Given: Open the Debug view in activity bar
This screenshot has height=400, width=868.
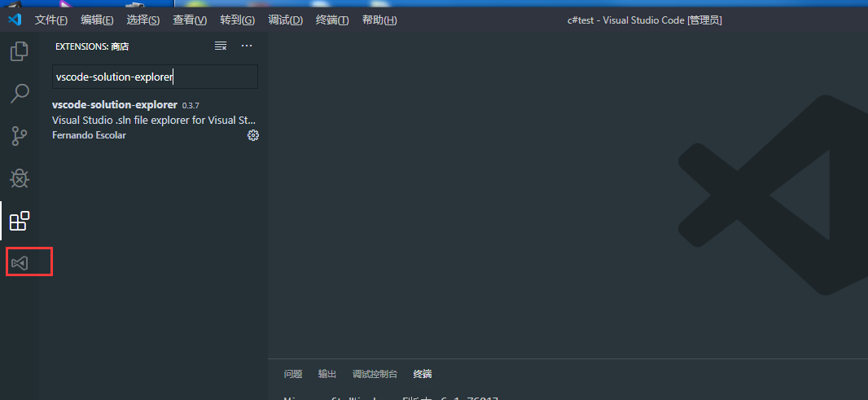Looking at the screenshot, I should pos(20,178).
